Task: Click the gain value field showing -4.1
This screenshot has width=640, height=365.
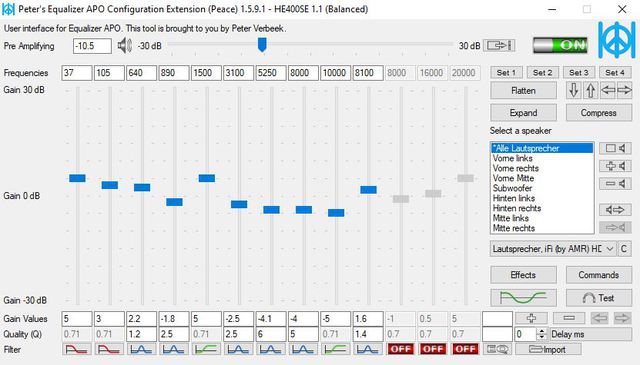Action: (x=271, y=318)
